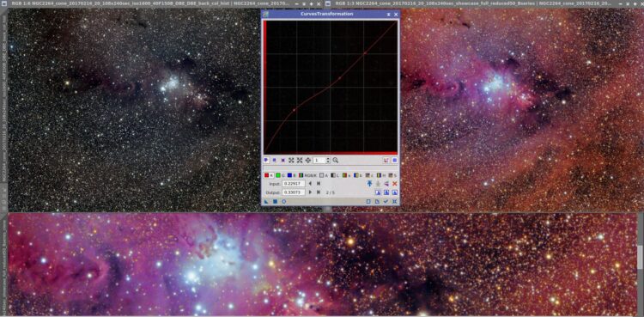The height and width of the screenshot is (317, 644).
Task: Select the blue B channel
Action: 291,175
